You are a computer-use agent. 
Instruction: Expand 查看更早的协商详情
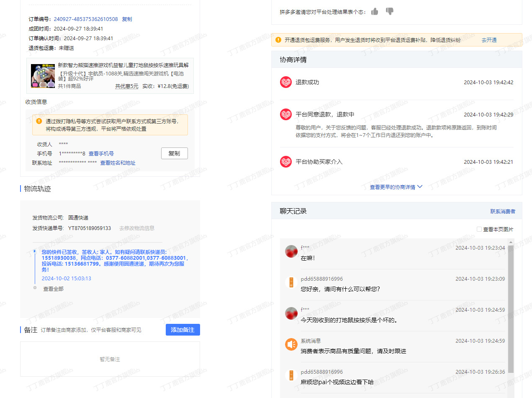tap(396, 187)
